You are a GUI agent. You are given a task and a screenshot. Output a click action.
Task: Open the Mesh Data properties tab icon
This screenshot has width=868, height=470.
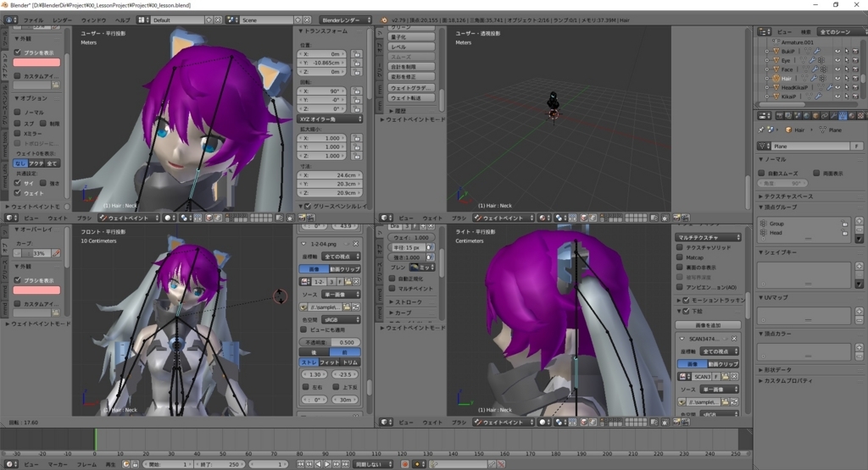[x=843, y=116]
